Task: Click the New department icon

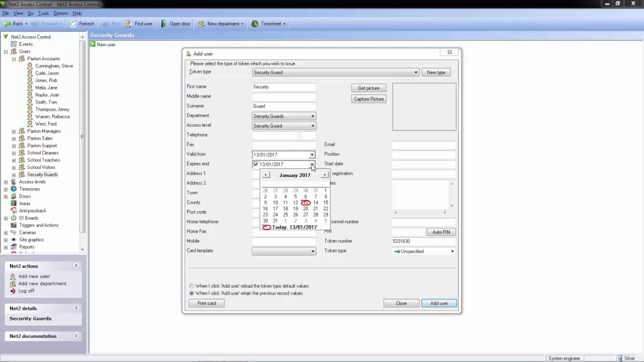Action: [201, 24]
